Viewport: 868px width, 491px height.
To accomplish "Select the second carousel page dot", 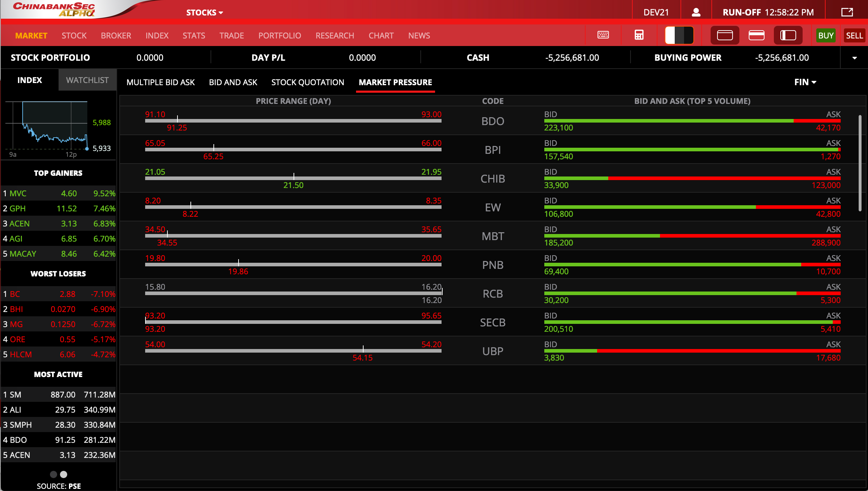I will (x=64, y=474).
